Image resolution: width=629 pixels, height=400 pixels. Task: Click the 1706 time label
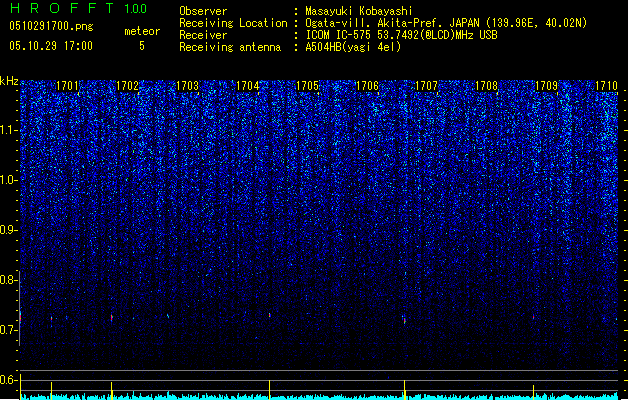pos(367,86)
